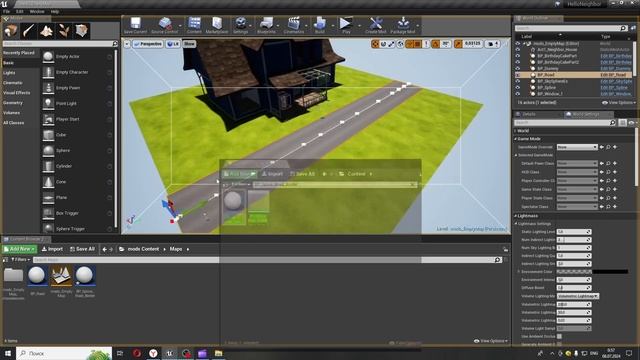Select the Landscape mode icon
Image resolution: width=640 pixels, height=360 pixels.
(46, 31)
